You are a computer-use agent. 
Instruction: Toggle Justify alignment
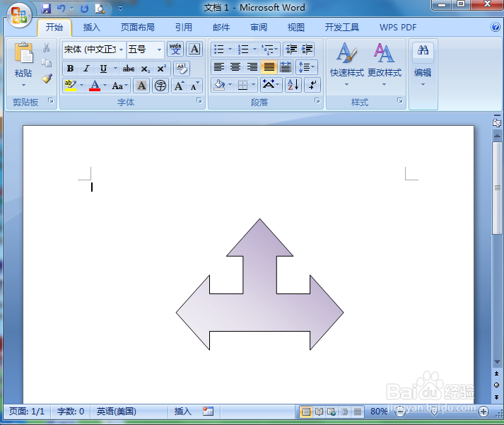[269, 67]
